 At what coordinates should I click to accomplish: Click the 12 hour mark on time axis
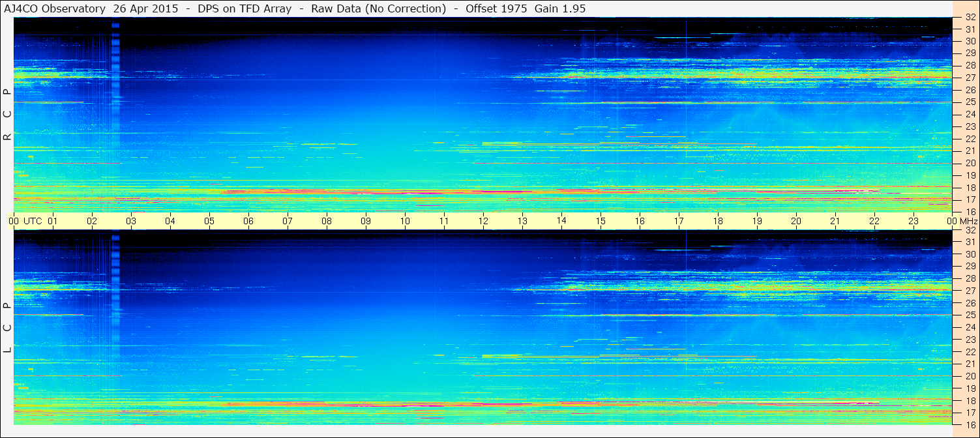483,221
